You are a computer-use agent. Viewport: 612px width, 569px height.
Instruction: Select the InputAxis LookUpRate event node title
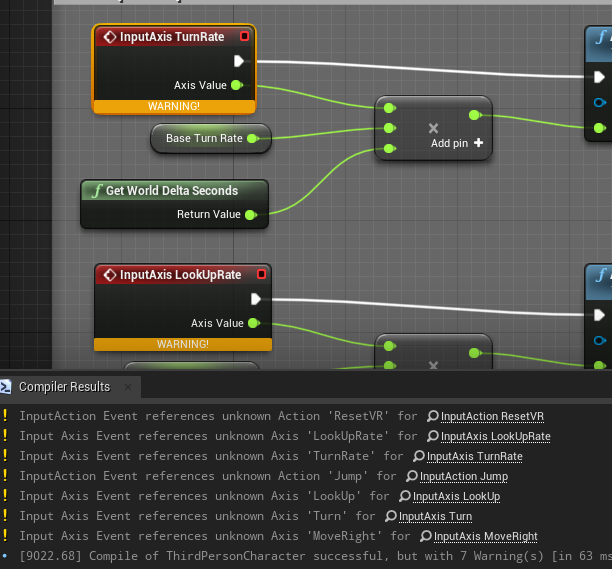point(180,275)
